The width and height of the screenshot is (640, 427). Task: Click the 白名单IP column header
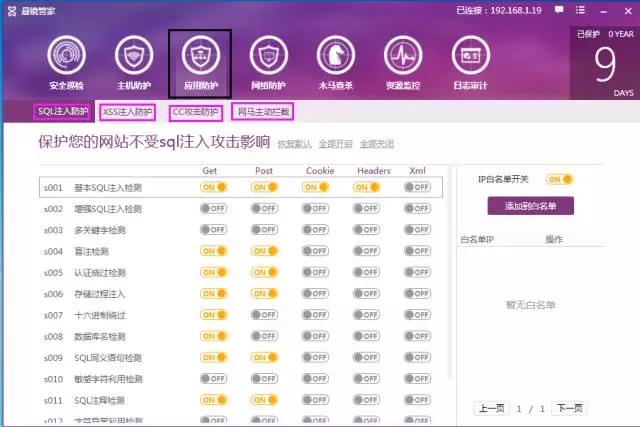point(477,240)
